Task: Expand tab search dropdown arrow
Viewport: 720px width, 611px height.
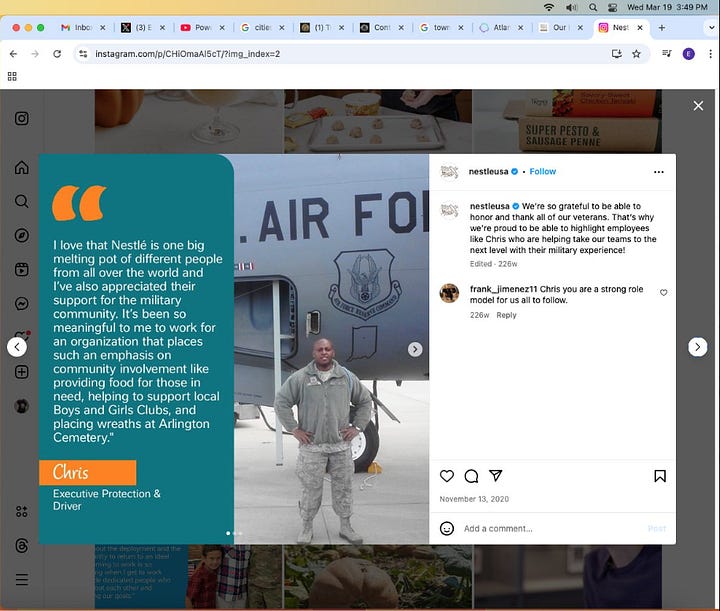Action: (711, 28)
